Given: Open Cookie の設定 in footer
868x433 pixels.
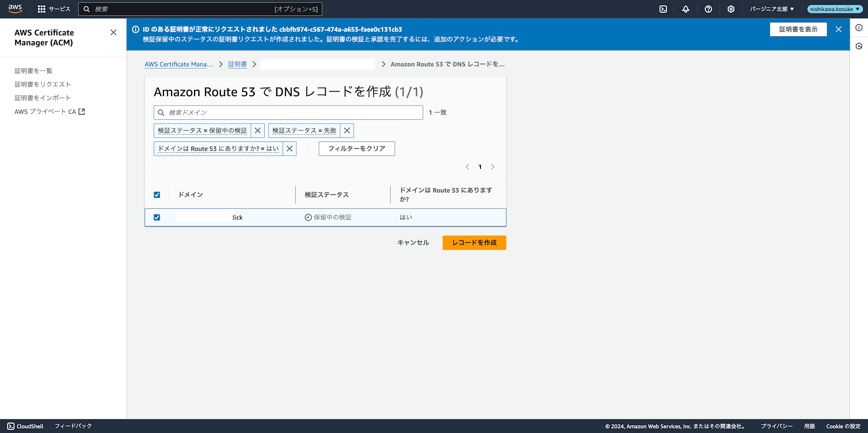Looking at the screenshot, I should coord(843,426).
